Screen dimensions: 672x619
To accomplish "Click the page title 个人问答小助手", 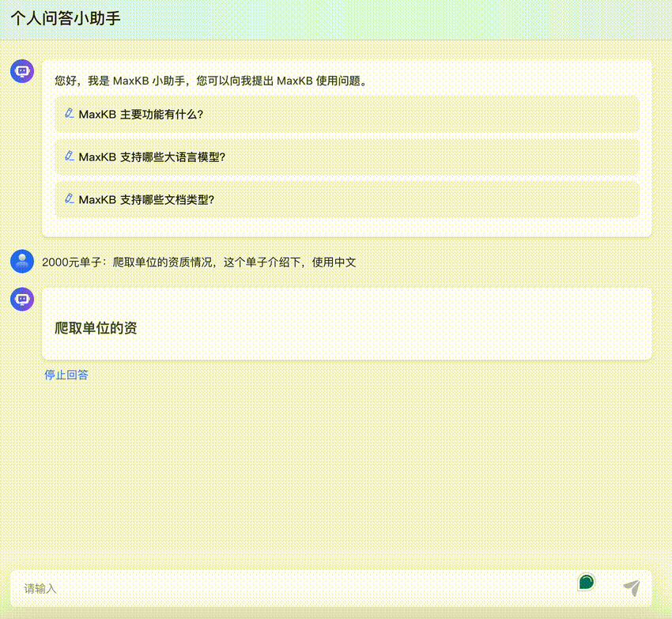I will tap(66, 18).
